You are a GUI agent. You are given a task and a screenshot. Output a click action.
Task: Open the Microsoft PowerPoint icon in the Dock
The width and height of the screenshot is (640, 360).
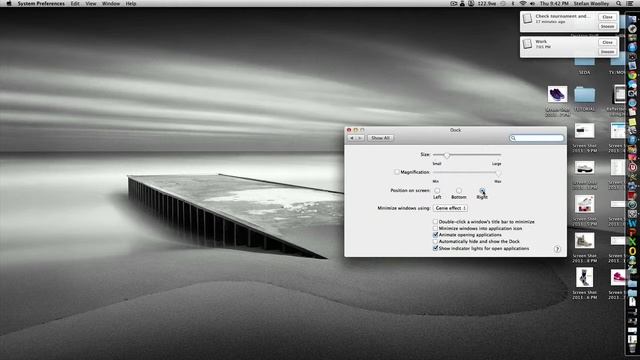coord(632,232)
